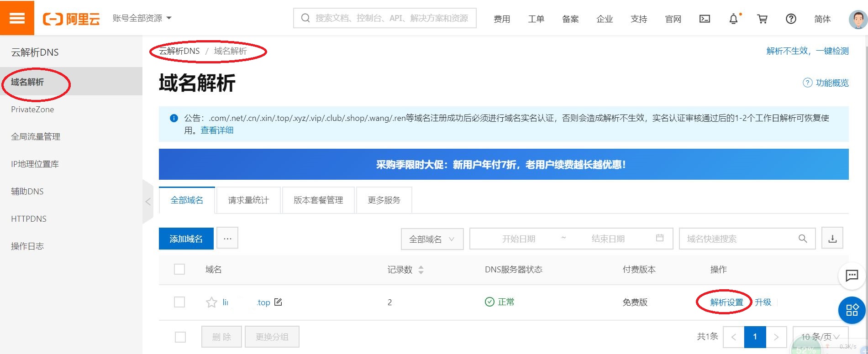Screen dimensions: 868x354
Task: Click the info icon in the announcement
Action: (x=174, y=118)
